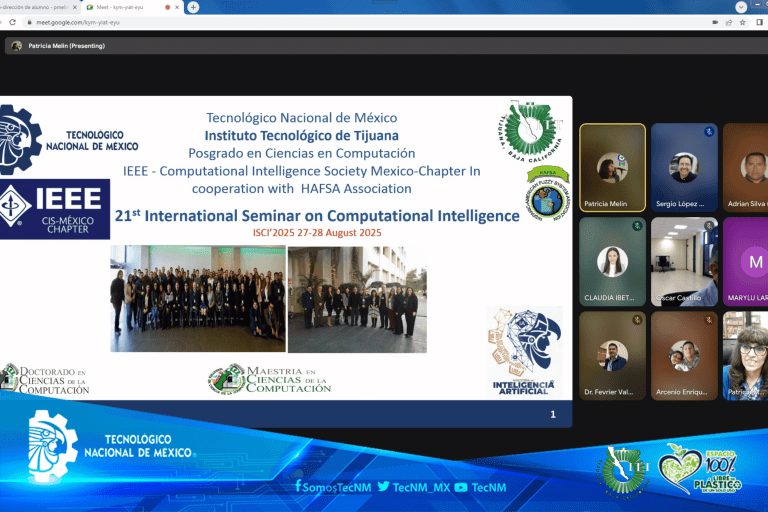
Task: Click the Doctorado en Ciencias de la Computación logo
Action: click(x=45, y=379)
